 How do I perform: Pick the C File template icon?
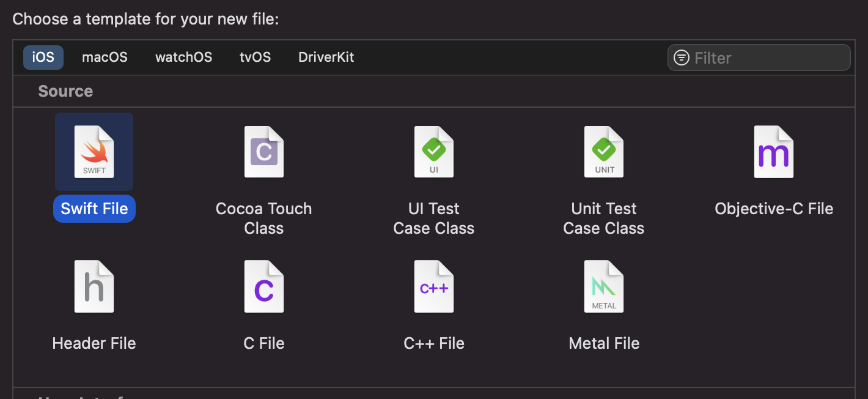click(264, 286)
